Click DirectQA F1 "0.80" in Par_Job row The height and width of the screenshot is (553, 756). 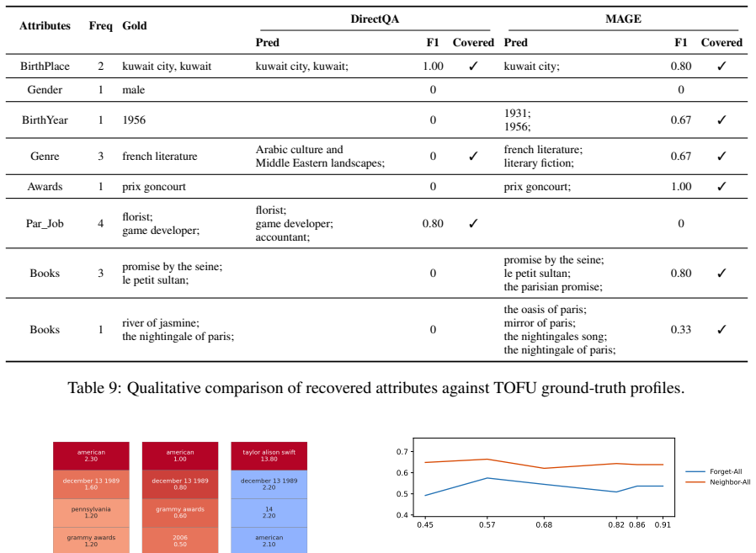(x=433, y=224)
